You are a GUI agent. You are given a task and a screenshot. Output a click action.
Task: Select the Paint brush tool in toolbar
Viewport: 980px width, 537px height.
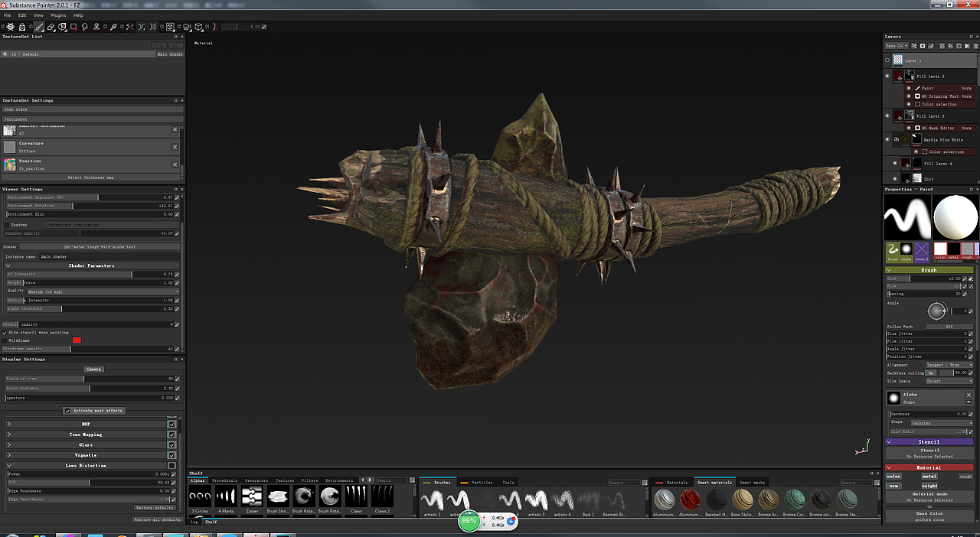click(x=39, y=27)
